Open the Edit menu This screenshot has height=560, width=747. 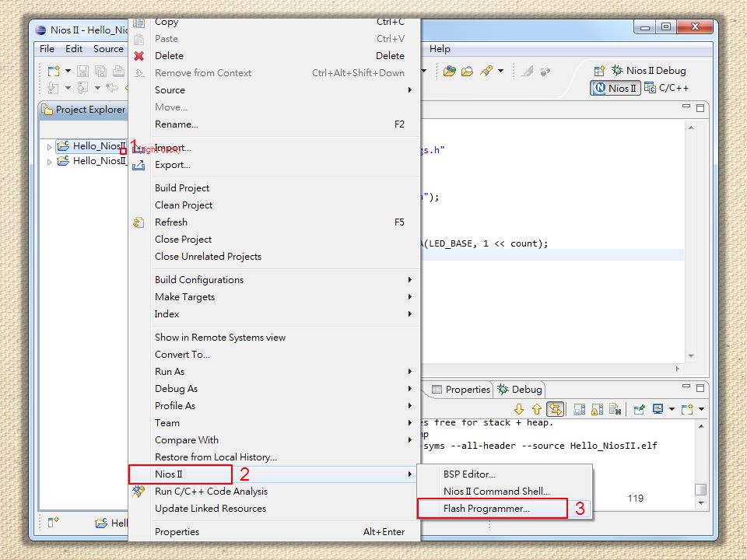pyautogui.click(x=74, y=48)
